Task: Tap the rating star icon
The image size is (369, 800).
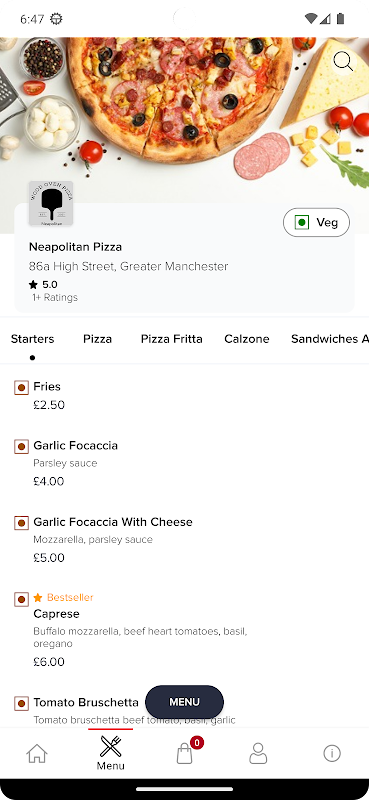Action: click(x=33, y=285)
